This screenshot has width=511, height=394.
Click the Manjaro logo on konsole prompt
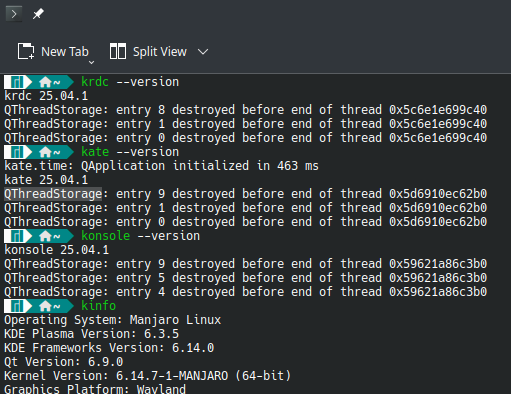17,236
